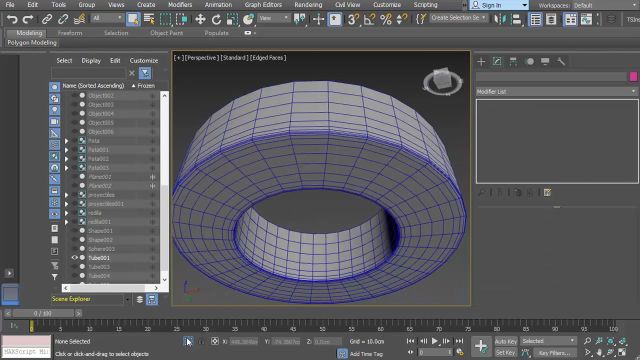640x360 pixels.
Task: Open the Display panel tab
Action: (x=545, y=62)
